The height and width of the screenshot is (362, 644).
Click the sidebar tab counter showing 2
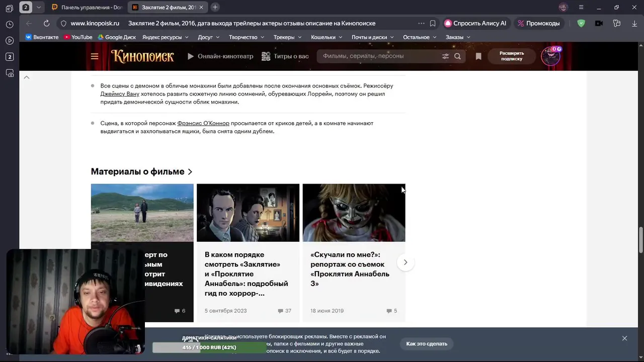pos(10,57)
